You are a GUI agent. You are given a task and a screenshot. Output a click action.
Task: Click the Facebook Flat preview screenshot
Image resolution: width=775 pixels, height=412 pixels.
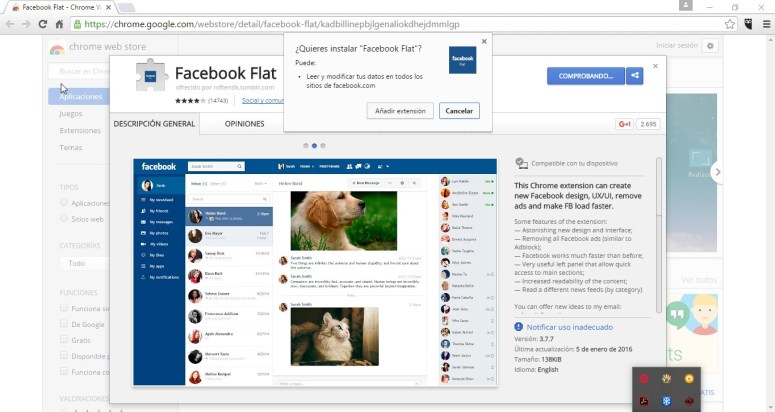[x=315, y=272]
